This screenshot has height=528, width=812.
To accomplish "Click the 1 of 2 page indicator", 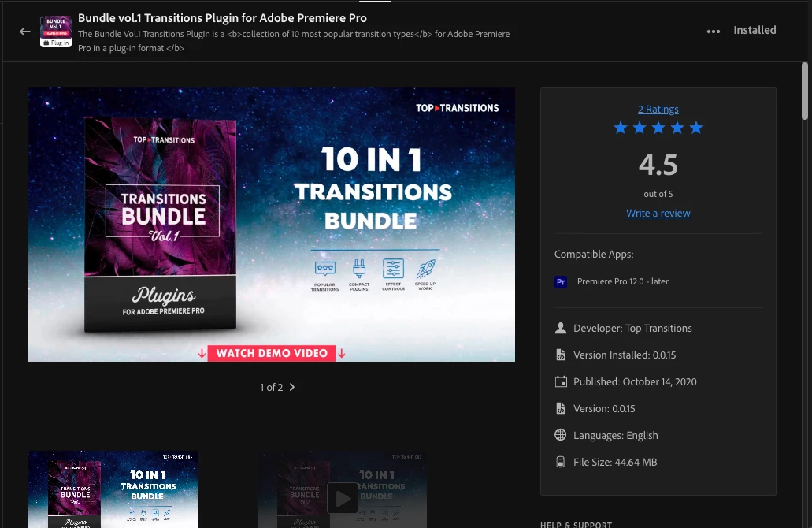I will pyautogui.click(x=272, y=387).
